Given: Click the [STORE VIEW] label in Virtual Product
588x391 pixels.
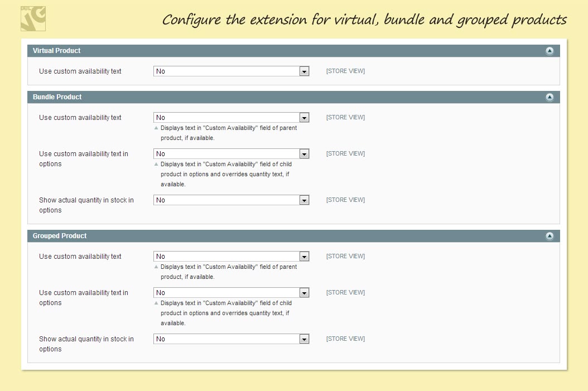Looking at the screenshot, I should pyautogui.click(x=345, y=71).
